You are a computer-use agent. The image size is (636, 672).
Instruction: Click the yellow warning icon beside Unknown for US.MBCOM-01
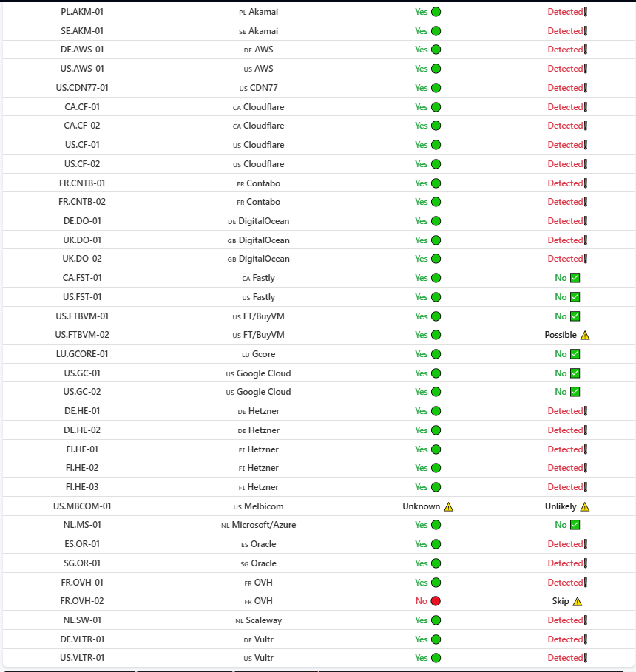click(449, 506)
